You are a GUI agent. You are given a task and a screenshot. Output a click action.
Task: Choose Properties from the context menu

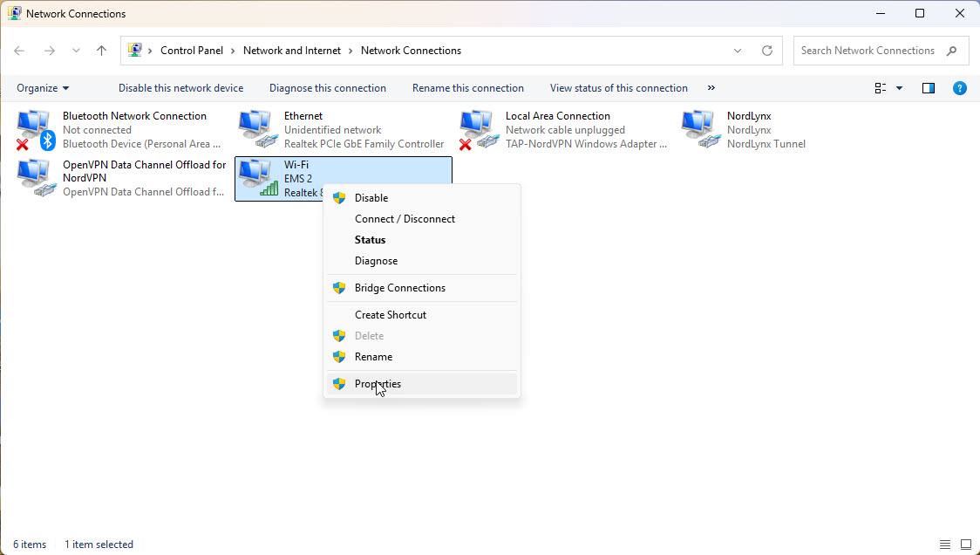pos(378,384)
